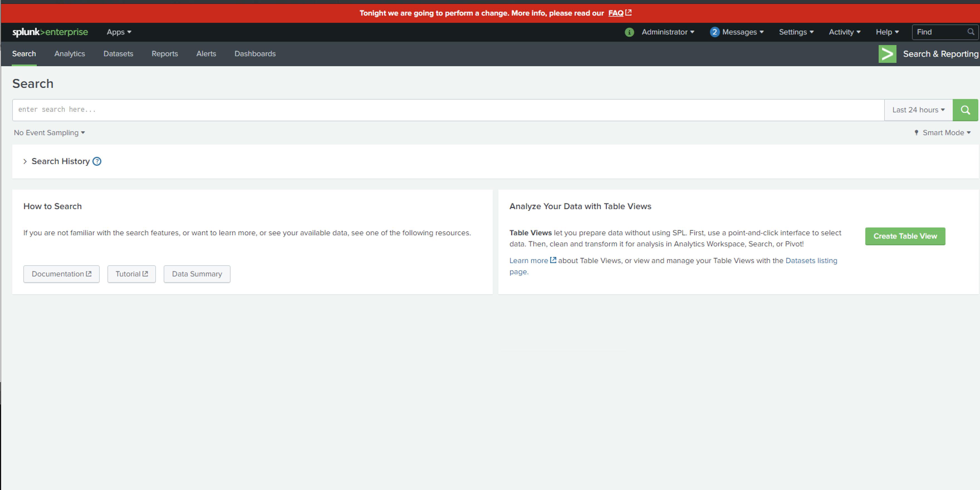Click the Data Summary button
Viewport: 980px width, 490px height.
point(197,274)
